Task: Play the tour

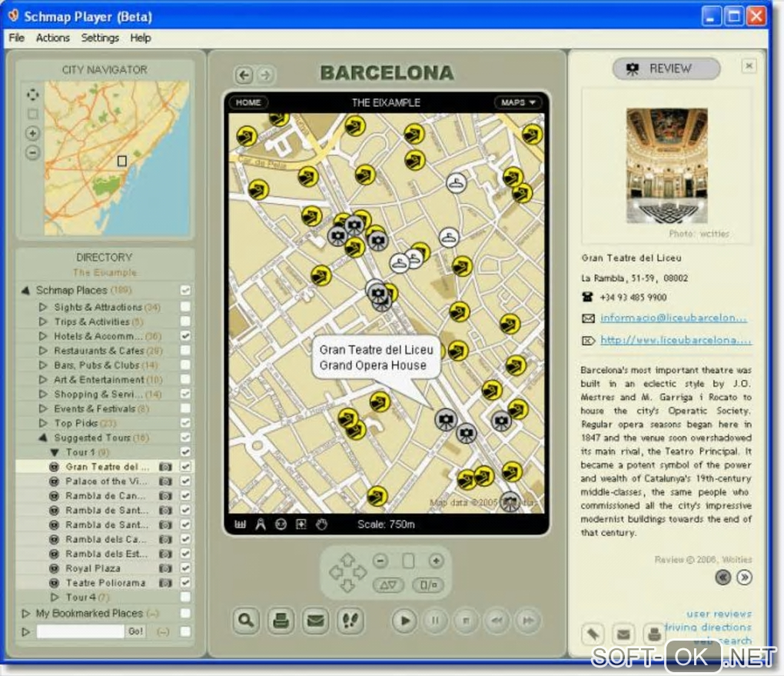Action: tap(404, 621)
